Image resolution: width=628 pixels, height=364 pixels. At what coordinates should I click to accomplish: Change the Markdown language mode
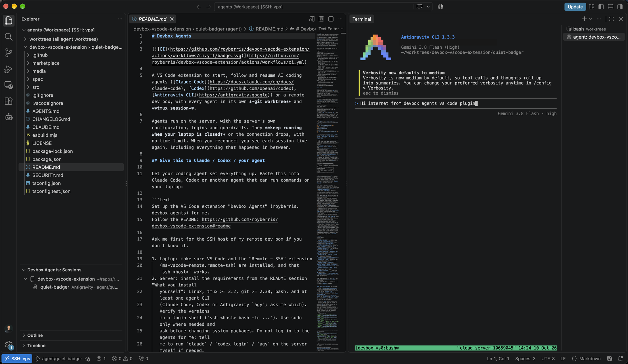tap(589, 359)
